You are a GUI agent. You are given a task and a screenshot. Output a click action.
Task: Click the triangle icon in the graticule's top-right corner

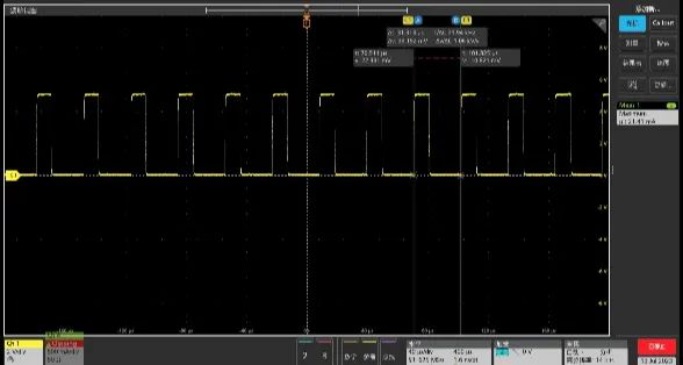[601, 24]
